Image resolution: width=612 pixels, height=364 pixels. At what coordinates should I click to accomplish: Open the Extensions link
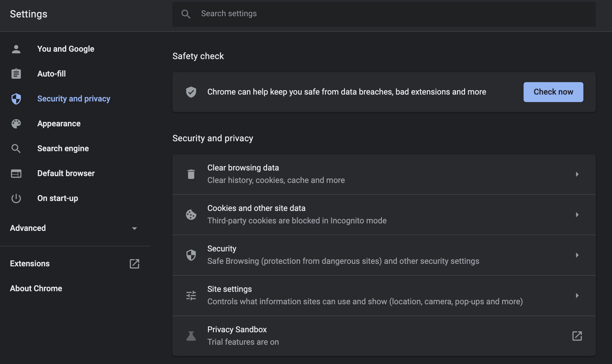(30, 264)
